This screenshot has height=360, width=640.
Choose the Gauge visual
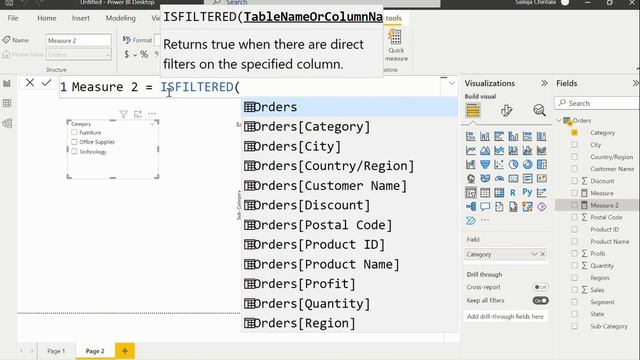pyautogui.click(x=499, y=178)
